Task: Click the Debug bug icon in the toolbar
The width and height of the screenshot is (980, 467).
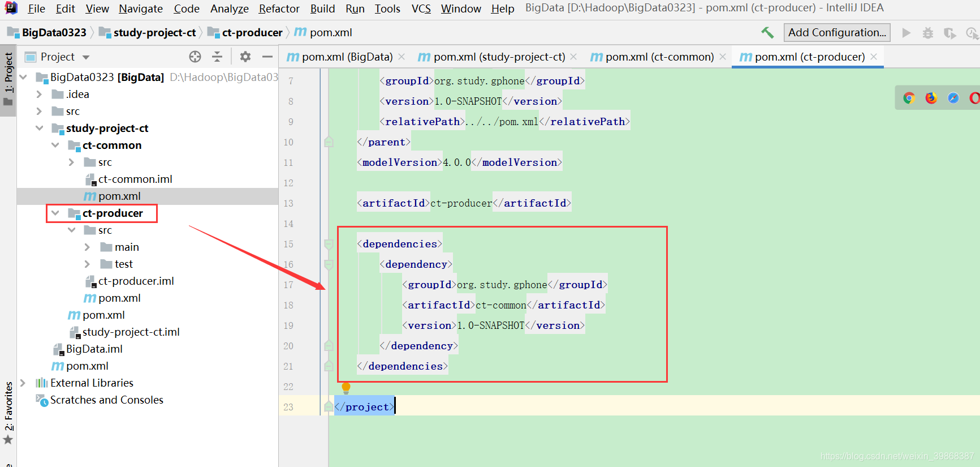Action: tap(928, 33)
